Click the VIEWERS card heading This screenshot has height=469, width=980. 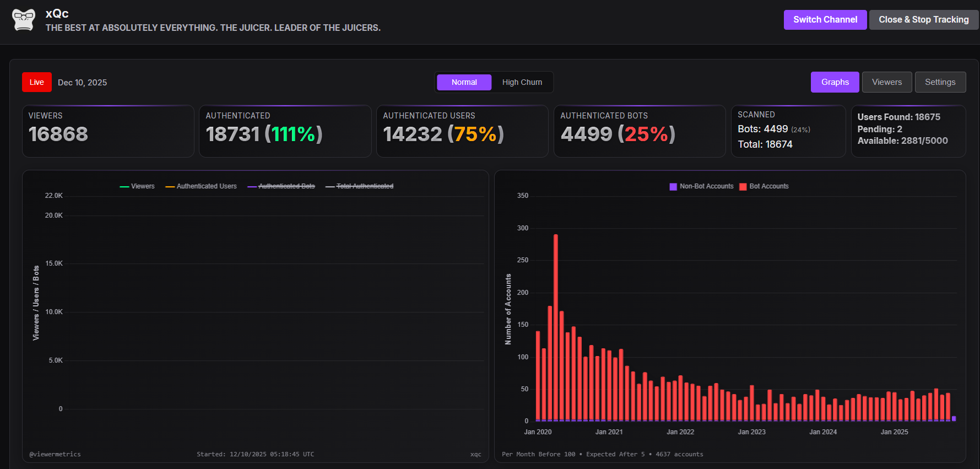tap(46, 116)
